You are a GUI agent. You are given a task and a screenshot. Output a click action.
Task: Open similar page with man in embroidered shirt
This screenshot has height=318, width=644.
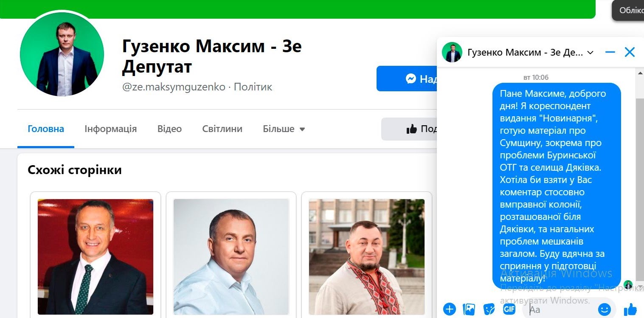point(367,256)
